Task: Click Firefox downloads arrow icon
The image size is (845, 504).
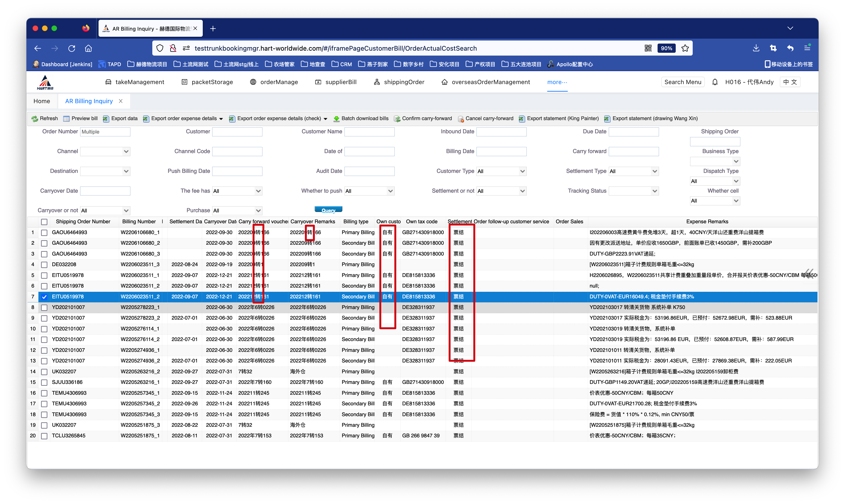Action: tap(756, 48)
